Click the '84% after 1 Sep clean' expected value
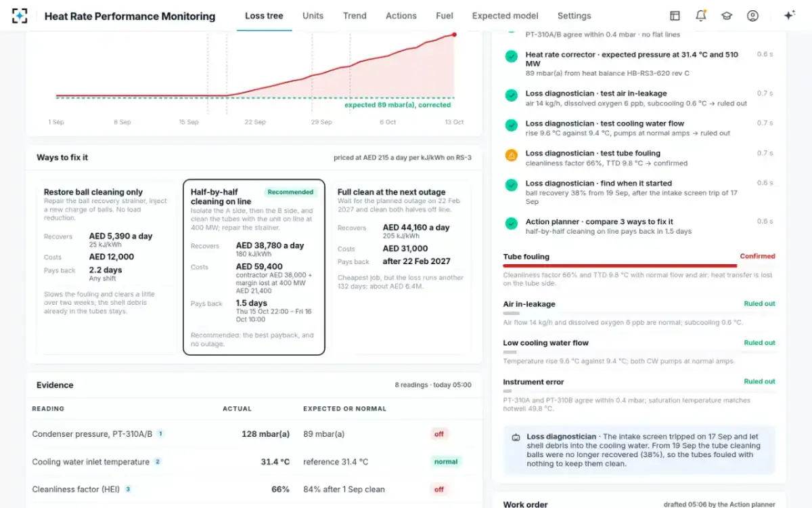 click(x=344, y=489)
